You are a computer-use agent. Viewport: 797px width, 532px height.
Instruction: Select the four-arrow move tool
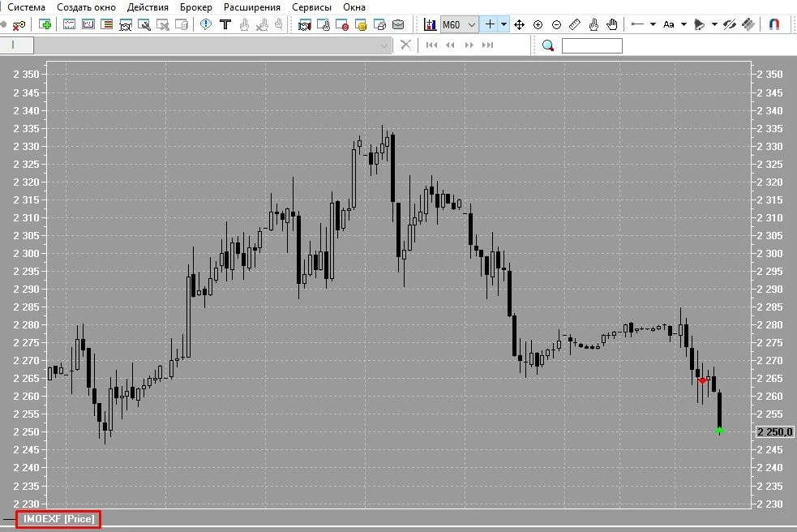pos(519,24)
